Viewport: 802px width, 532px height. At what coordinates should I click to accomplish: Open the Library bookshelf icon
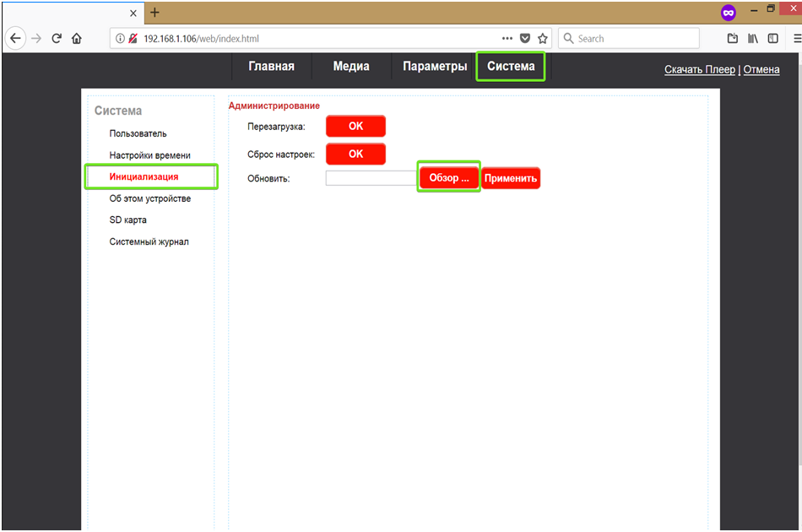(753, 38)
